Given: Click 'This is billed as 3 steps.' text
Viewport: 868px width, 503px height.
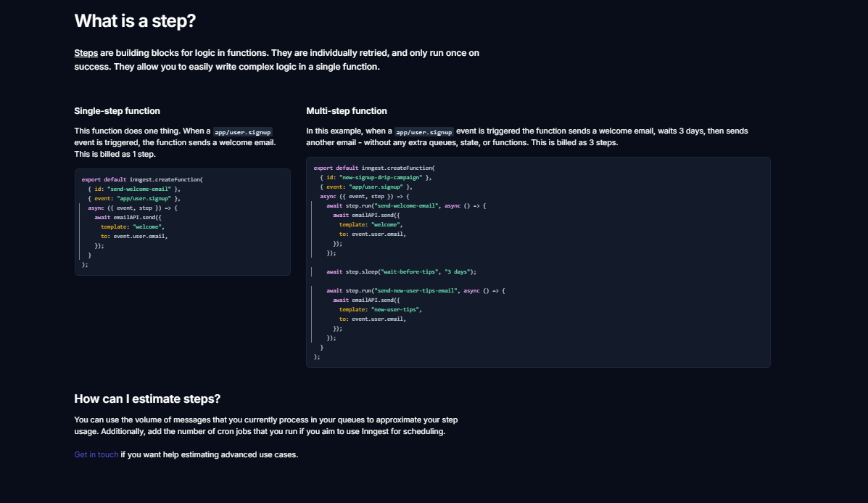Looking at the screenshot, I should [x=574, y=143].
